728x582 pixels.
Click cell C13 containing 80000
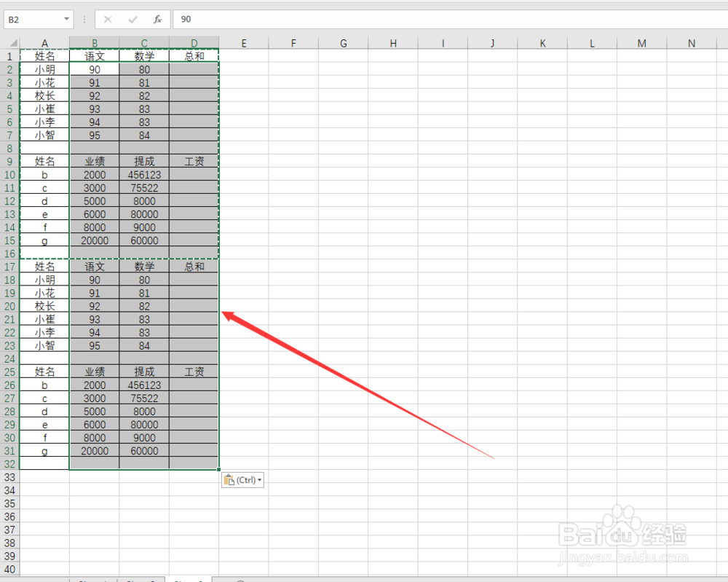click(x=144, y=214)
